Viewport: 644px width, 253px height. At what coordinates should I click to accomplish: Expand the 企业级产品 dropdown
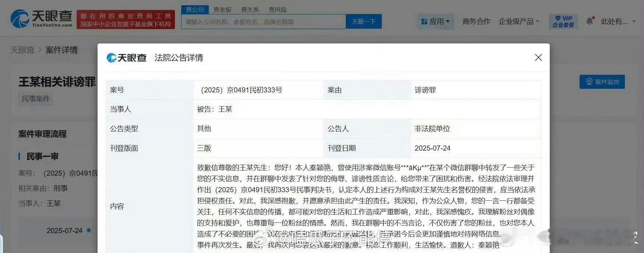coord(518,22)
